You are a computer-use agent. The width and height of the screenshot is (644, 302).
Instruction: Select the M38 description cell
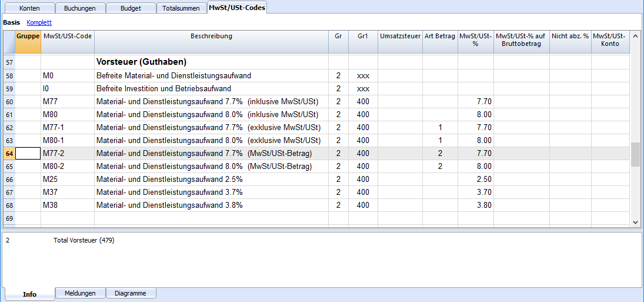[x=211, y=205]
